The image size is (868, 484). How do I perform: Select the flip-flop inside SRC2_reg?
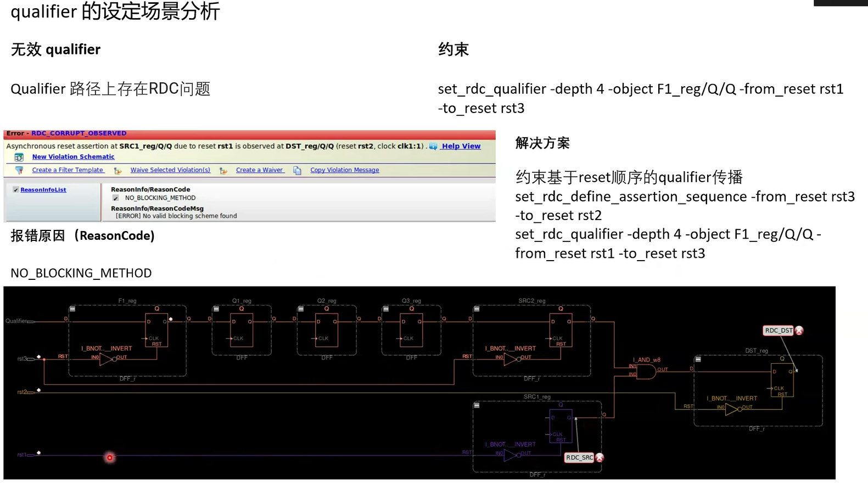pyautogui.click(x=561, y=330)
